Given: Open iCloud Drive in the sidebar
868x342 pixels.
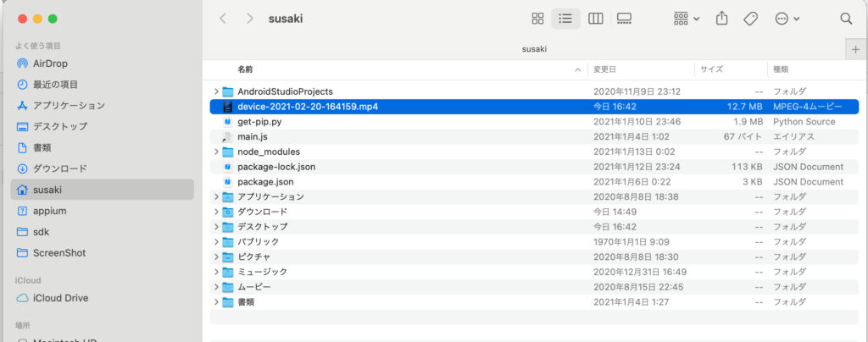Looking at the screenshot, I should click(x=103, y=298).
